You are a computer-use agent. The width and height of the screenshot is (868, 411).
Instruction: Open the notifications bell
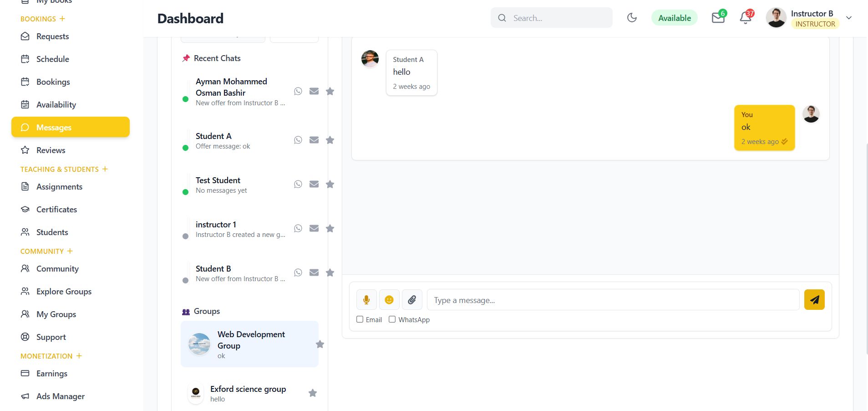(x=745, y=18)
